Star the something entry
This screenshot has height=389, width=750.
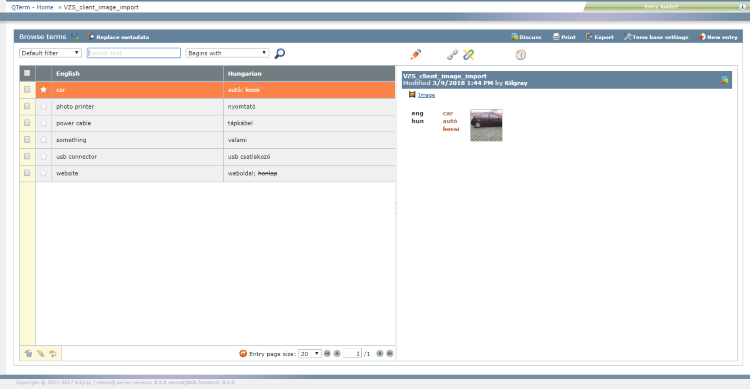point(44,140)
